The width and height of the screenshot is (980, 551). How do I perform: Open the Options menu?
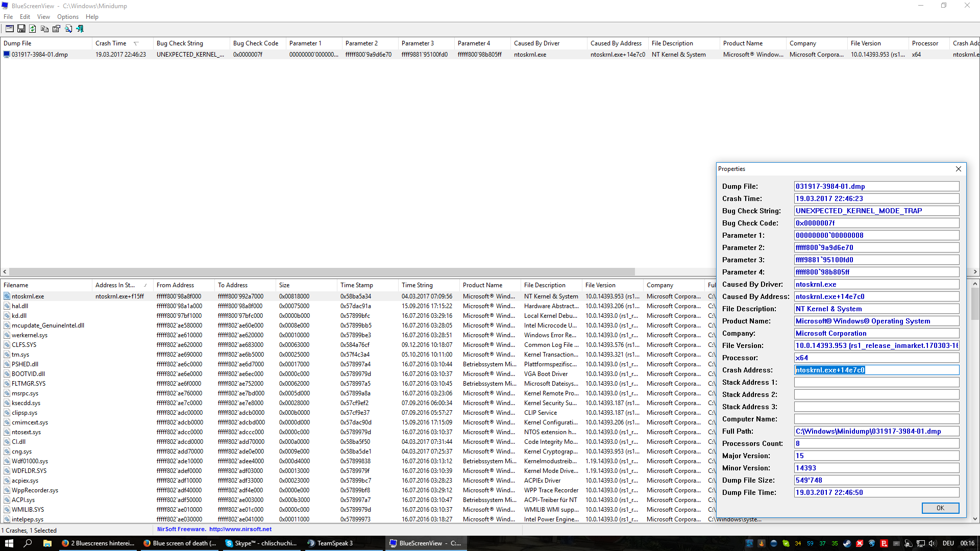click(x=67, y=17)
